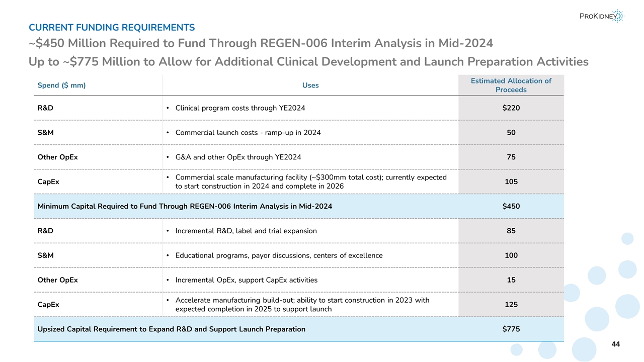Select the 85 allocation value
The image size is (644, 362).
(x=511, y=231)
